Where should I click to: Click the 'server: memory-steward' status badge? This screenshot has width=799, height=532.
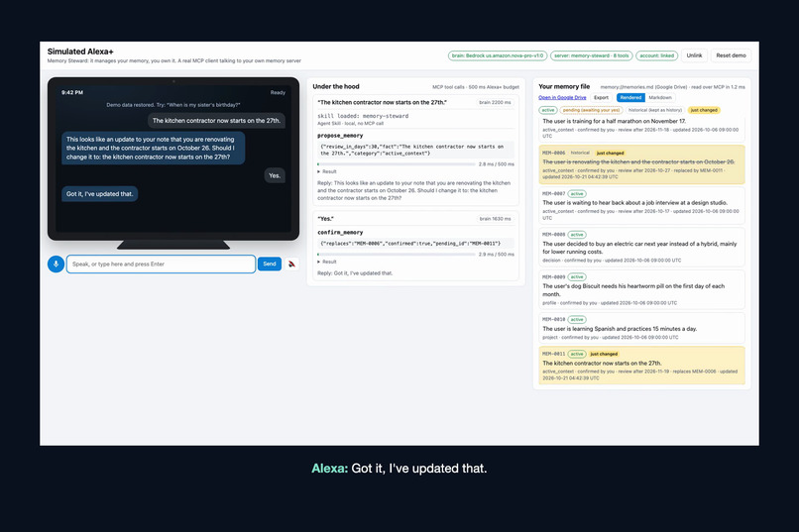[x=591, y=55]
